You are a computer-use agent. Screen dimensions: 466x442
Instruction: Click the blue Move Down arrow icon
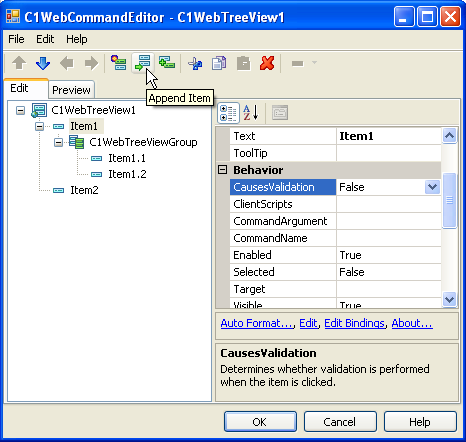click(x=43, y=63)
